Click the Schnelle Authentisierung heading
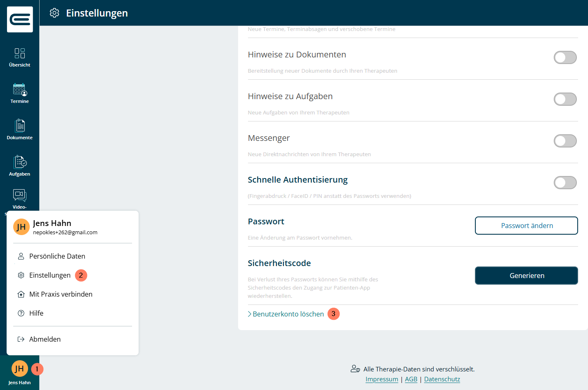This screenshot has width=588, height=390. pos(298,180)
